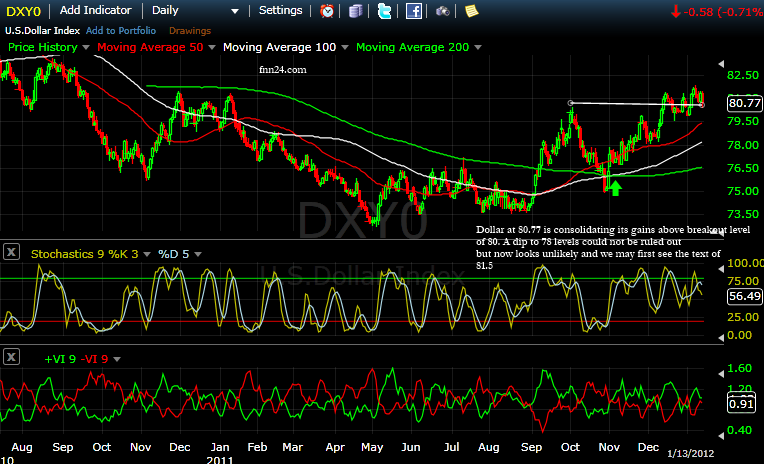Expand the Moving Average 200 dropdown arrow
Image resolution: width=764 pixels, height=464 pixels.
(478, 47)
